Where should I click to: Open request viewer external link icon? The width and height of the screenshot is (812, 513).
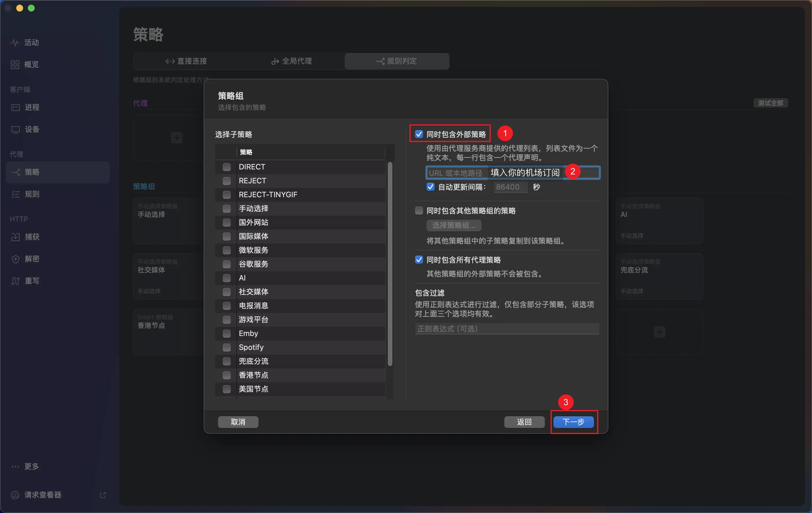103,495
